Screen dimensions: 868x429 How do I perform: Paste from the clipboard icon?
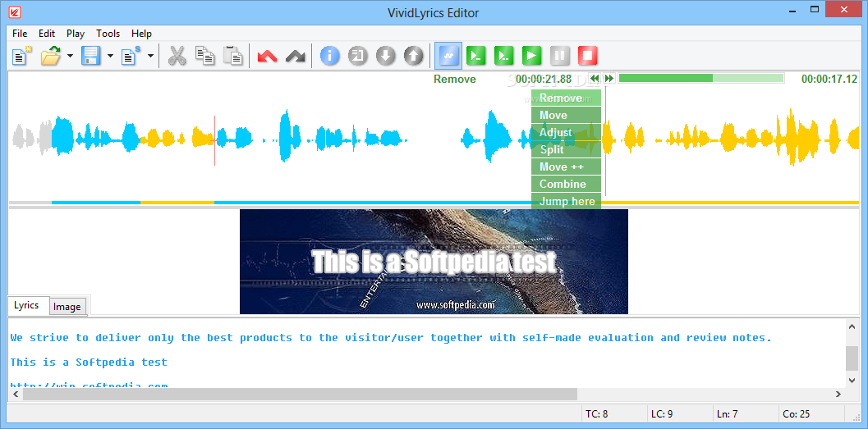[233, 56]
